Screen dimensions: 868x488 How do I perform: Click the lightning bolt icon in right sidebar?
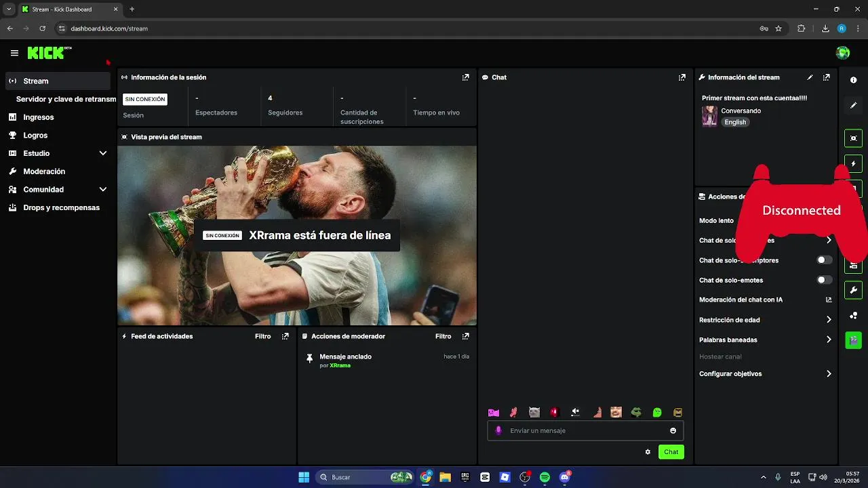(x=853, y=163)
